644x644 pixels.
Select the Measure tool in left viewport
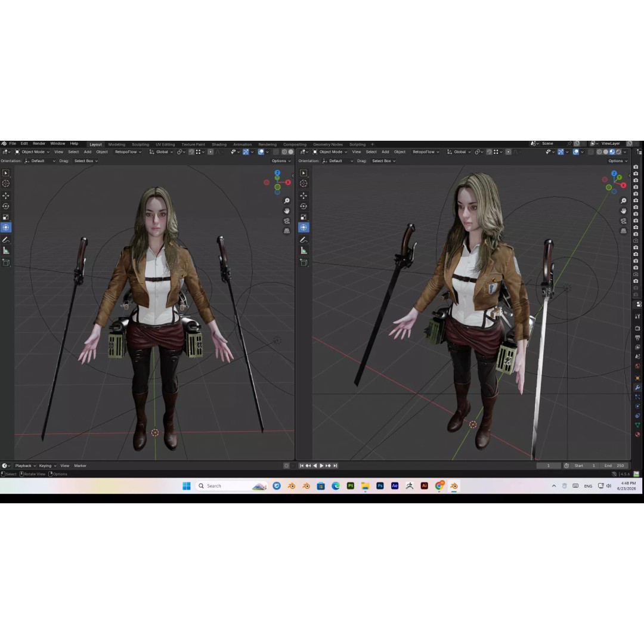click(6, 250)
